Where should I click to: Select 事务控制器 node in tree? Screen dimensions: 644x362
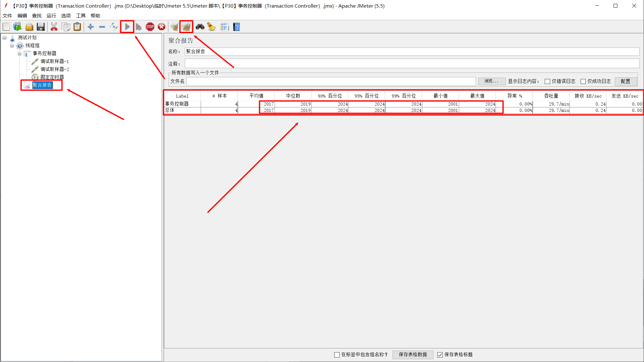(x=45, y=54)
